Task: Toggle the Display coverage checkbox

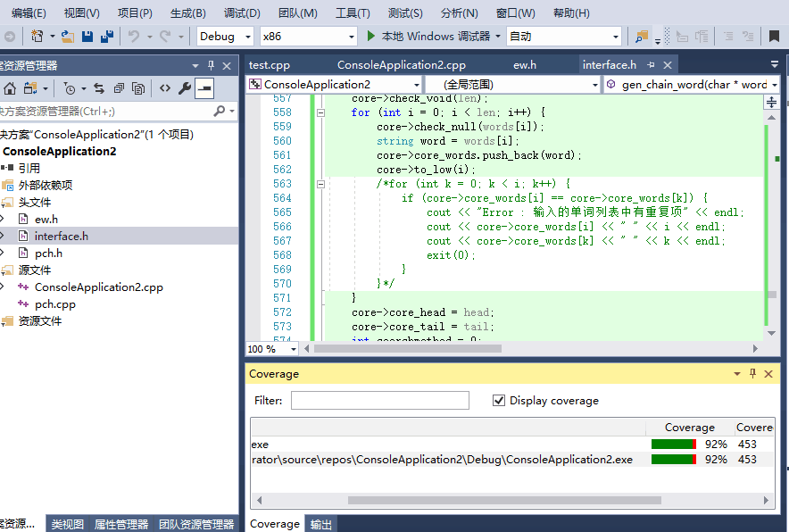Action: click(499, 401)
